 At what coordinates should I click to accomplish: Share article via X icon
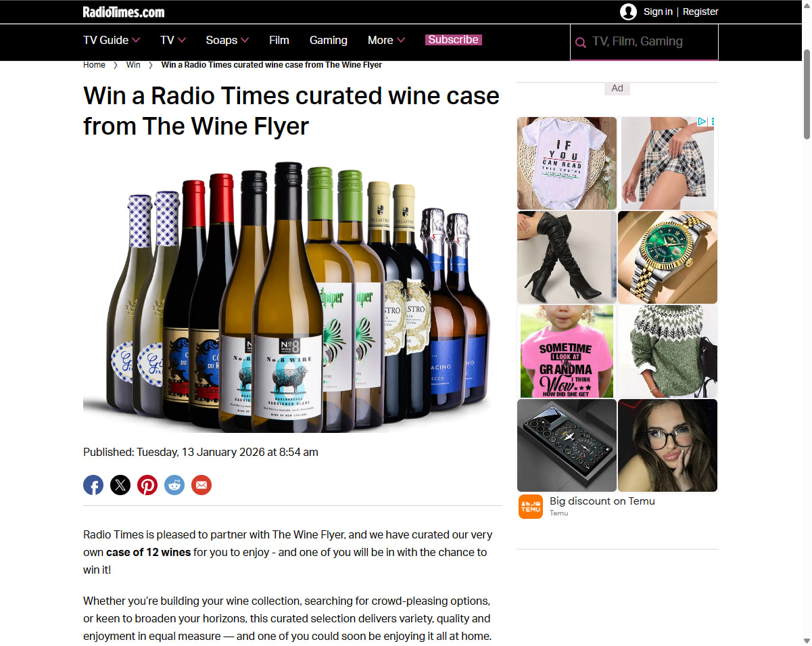click(120, 485)
